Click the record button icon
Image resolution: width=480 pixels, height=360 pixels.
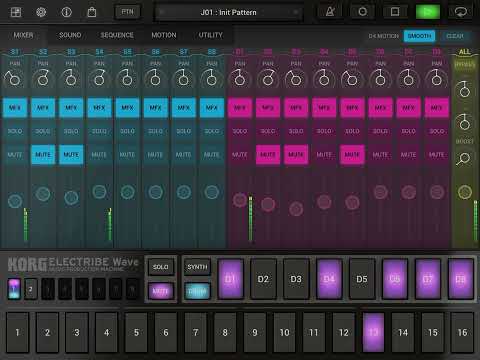362,12
